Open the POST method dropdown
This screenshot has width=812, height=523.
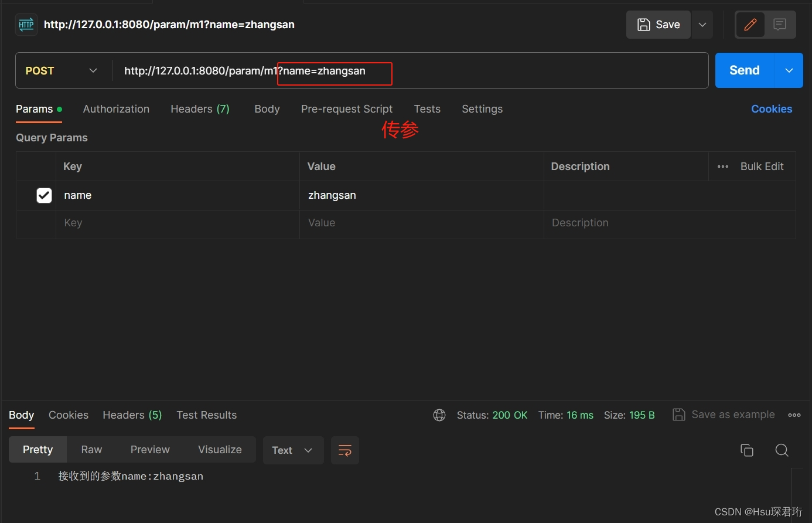[61, 71]
